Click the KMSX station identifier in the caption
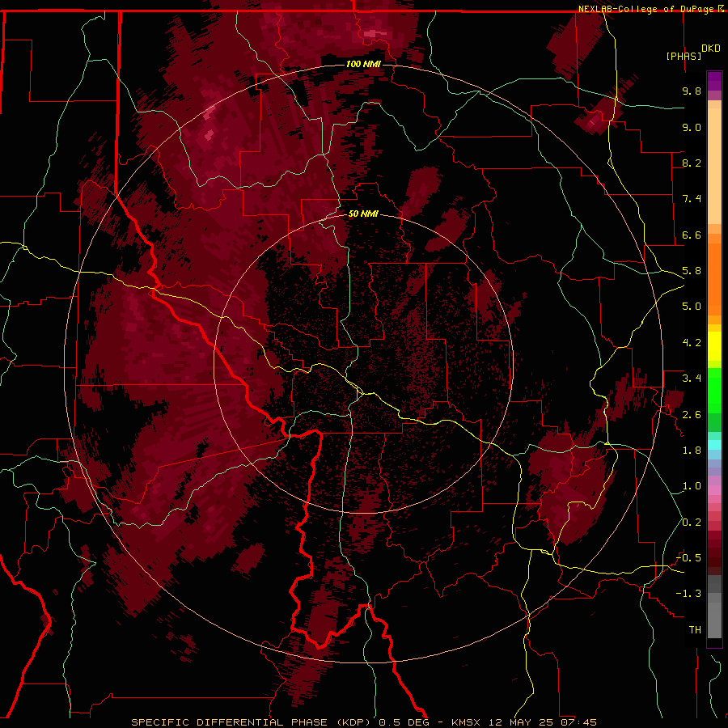 (x=466, y=722)
